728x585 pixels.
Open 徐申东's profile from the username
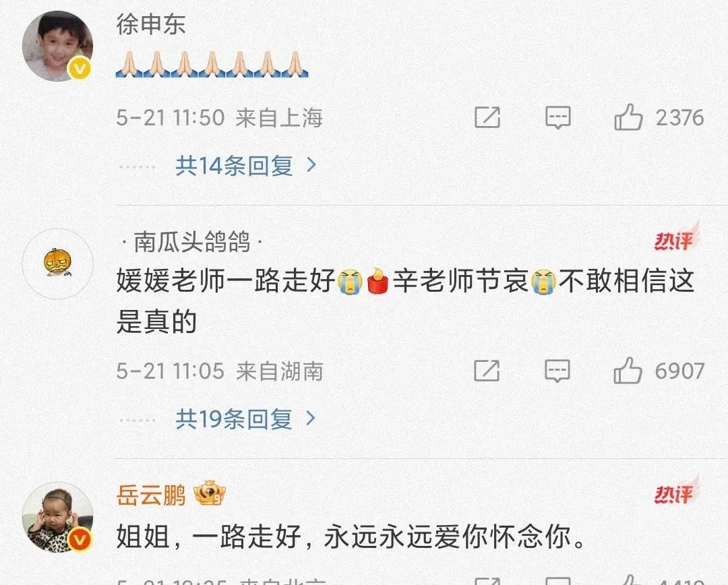tap(151, 24)
